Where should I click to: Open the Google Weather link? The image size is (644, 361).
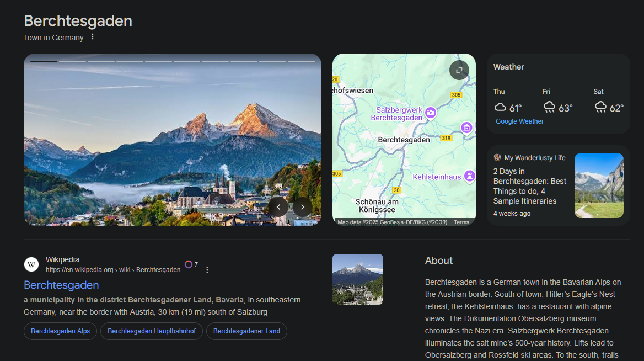(x=519, y=121)
